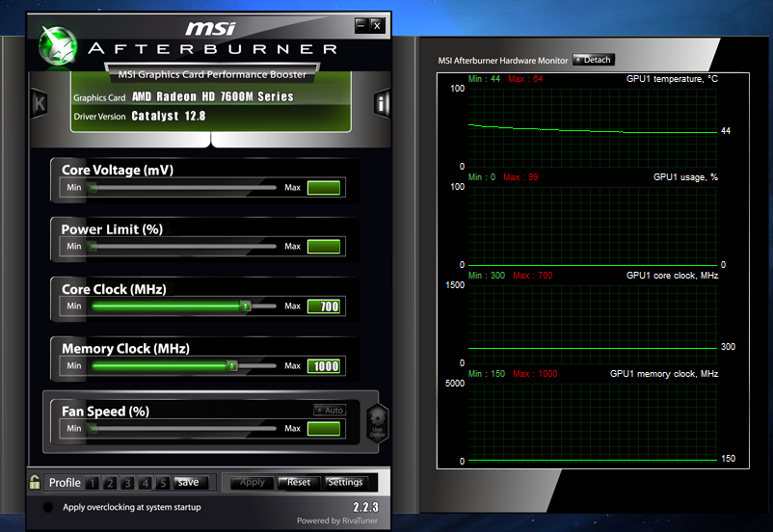Click the Memory Clock slider handle

[231, 365]
